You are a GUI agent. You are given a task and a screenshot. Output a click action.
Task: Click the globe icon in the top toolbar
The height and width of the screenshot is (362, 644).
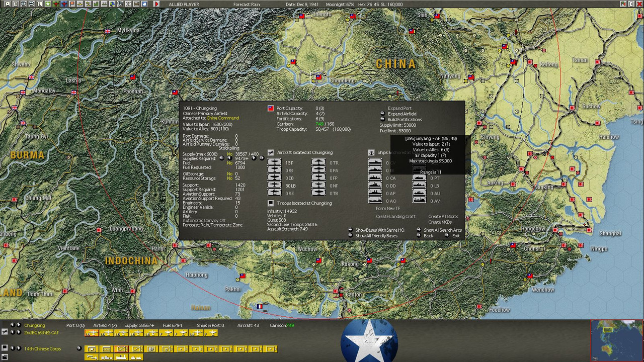(112, 4)
